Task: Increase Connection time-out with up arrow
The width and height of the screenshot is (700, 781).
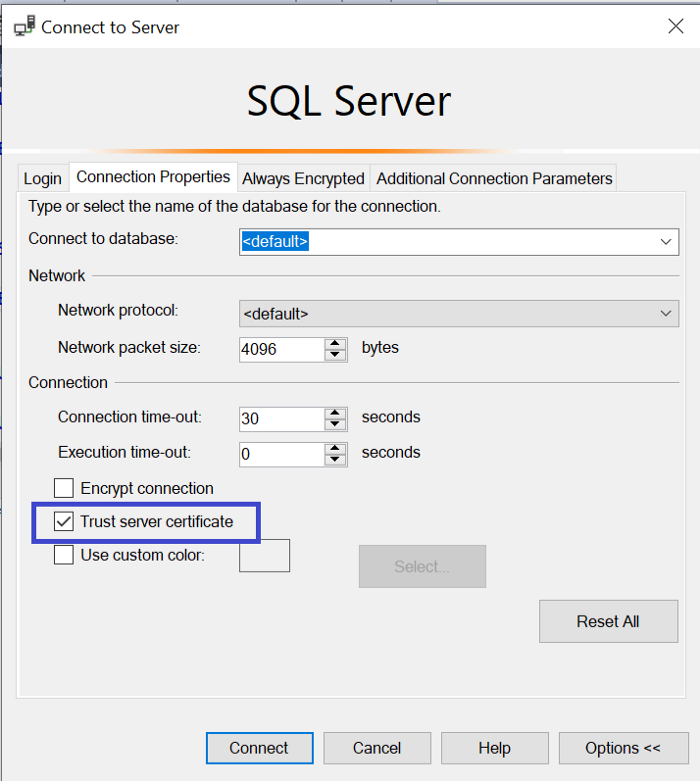Action: point(335,413)
